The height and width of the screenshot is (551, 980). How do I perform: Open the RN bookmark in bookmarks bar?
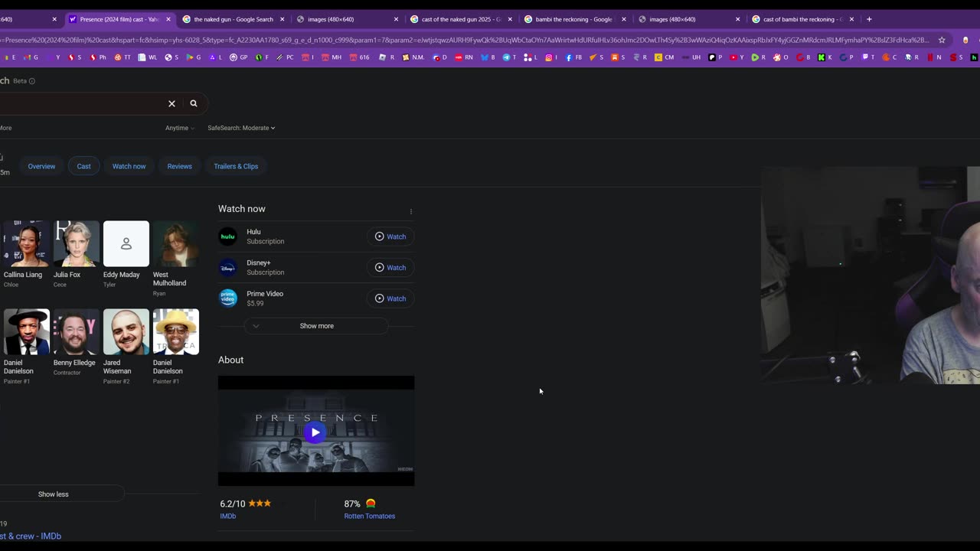[x=464, y=57]
